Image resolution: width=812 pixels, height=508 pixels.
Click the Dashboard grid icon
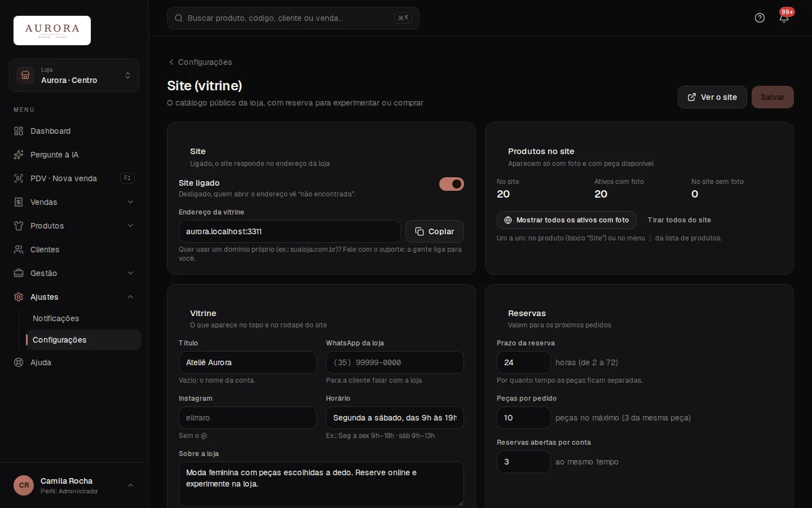coord(19,131)
